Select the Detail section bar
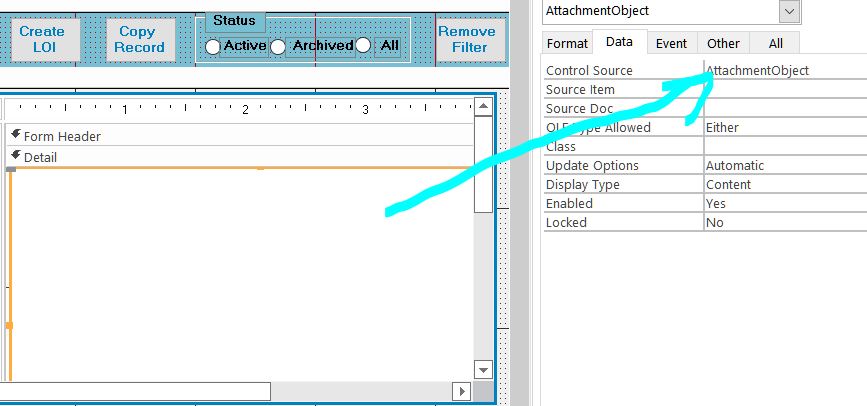The image size is (867, 406). [240, 157]
